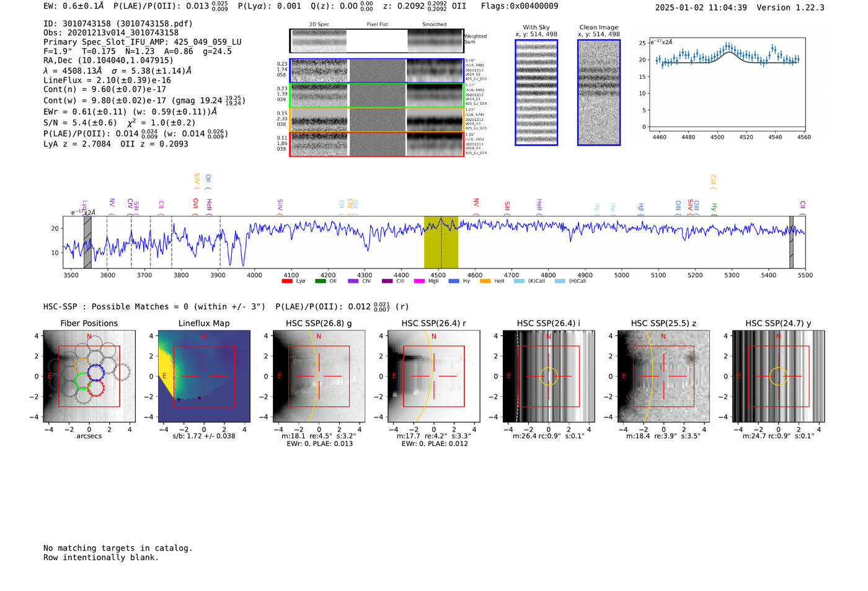Click the (H)CaII legend swatch
868x591 pixels.
point(560,282)
